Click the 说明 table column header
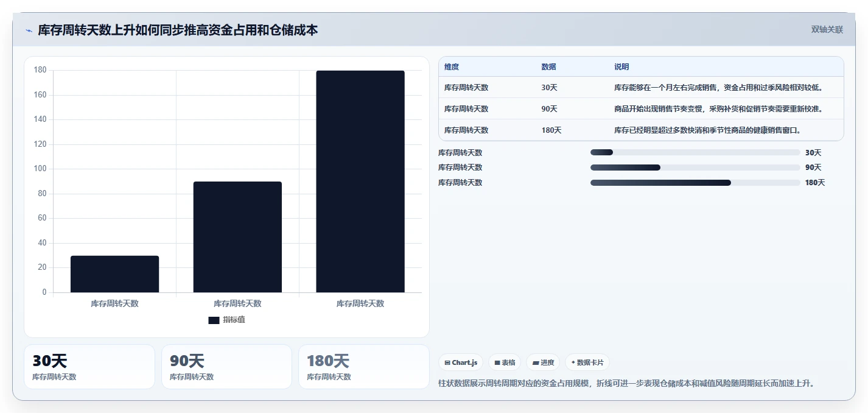Viewport: 868px width, 413px height. tap(621, 67)
